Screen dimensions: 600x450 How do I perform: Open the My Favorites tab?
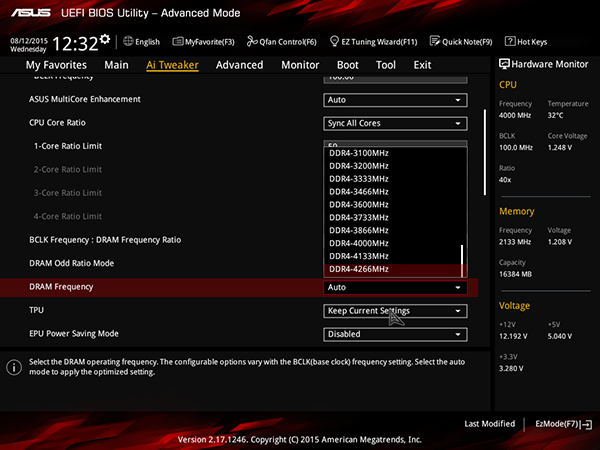click(56, 65)
